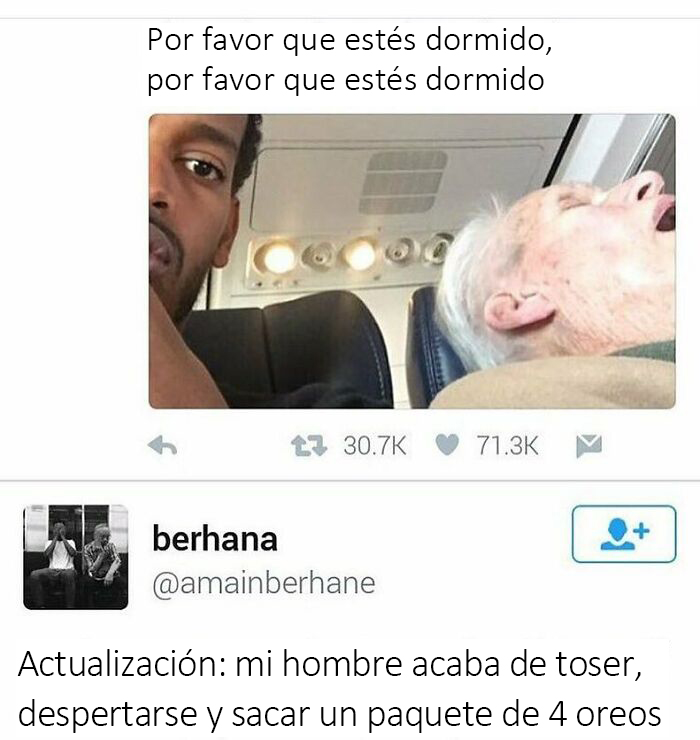Viewport: 700px width, 740px height.
Task: Like the tweet with the heart icon
Action: point(447,445)
